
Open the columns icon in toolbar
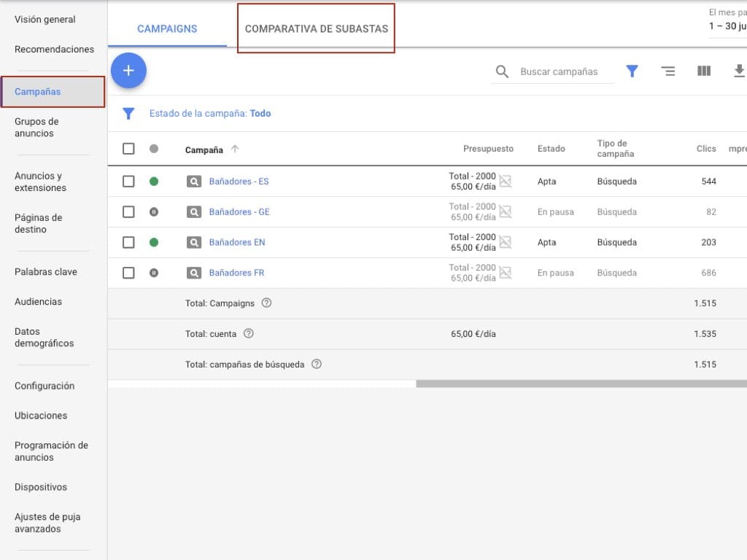[703, 71]
